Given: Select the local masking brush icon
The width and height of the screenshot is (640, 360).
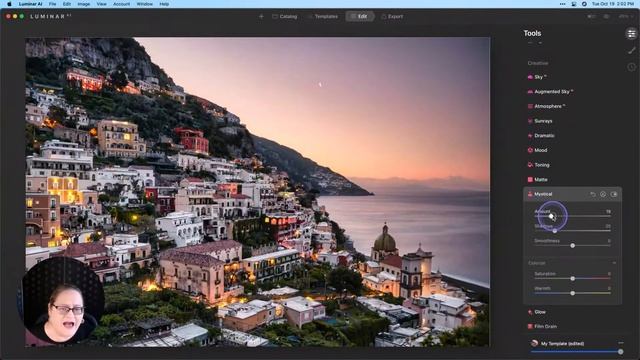Looking at the screenshot, I should (631, 51).
